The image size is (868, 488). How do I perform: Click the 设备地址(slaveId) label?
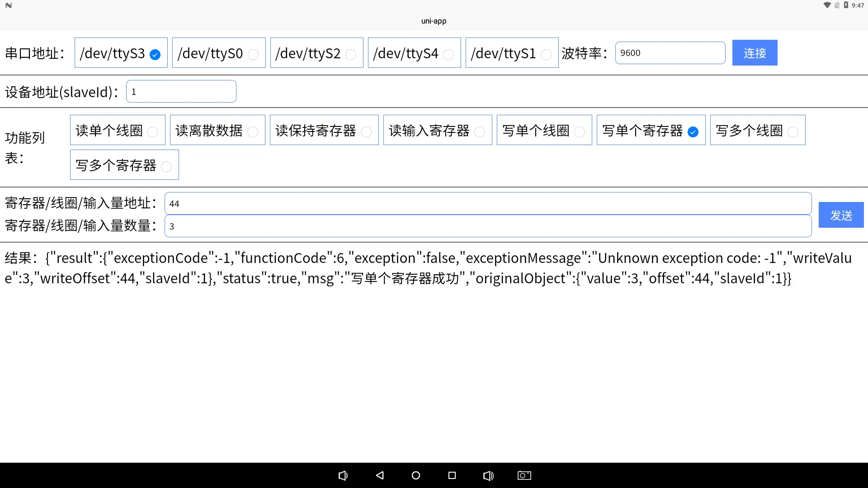pos(62,92)
